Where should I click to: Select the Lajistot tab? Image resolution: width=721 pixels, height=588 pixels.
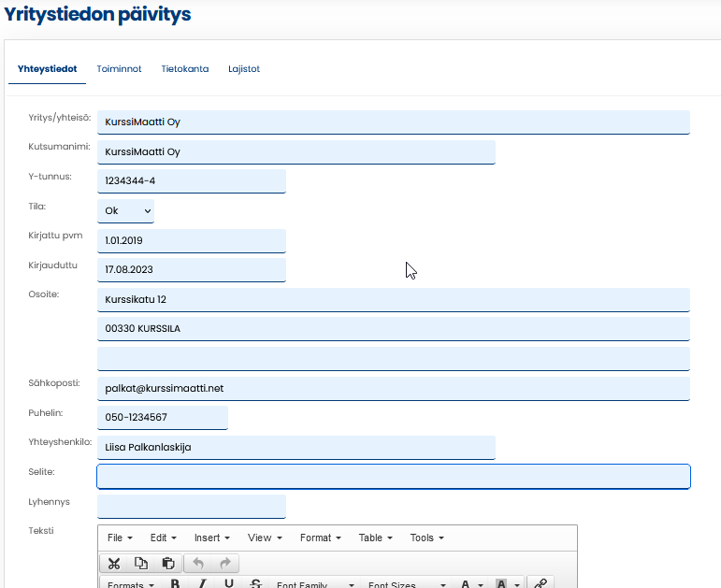[x=244, y=69]
